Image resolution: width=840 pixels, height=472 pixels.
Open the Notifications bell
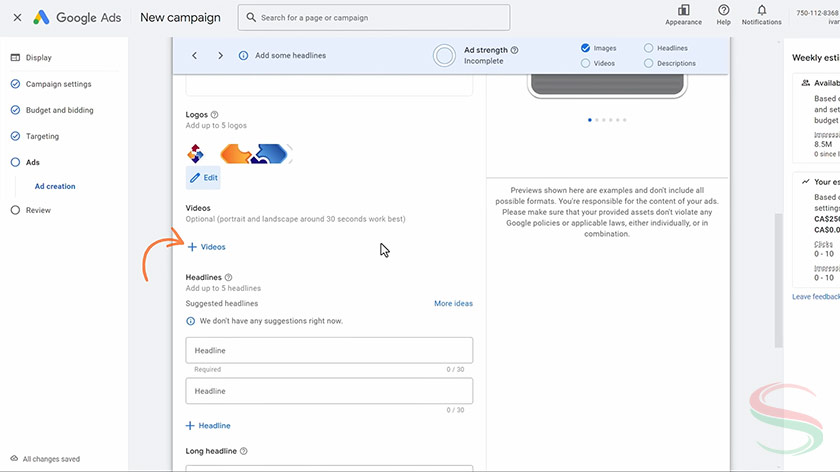761,11
